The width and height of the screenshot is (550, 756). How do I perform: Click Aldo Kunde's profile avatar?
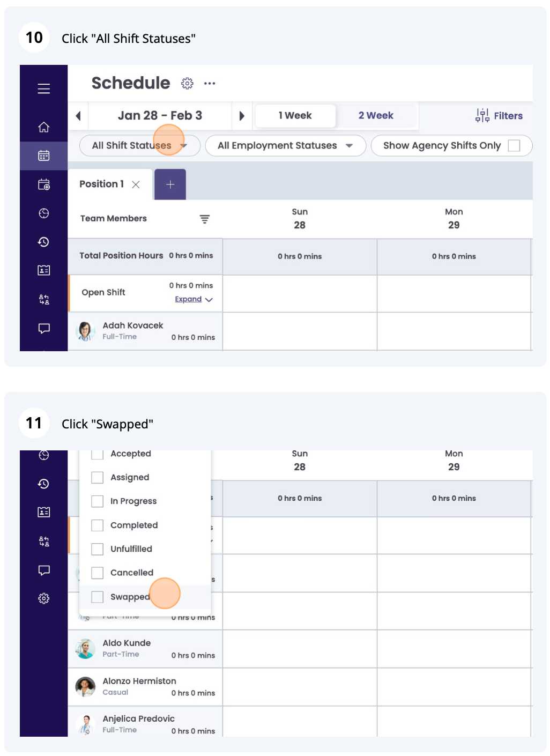coord(85,649)
